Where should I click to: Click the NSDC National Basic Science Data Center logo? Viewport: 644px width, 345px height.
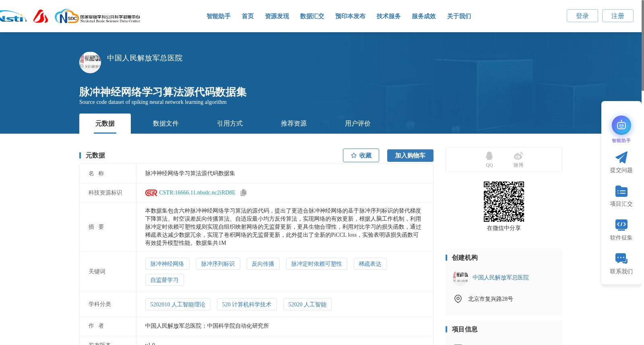(97, 17)
